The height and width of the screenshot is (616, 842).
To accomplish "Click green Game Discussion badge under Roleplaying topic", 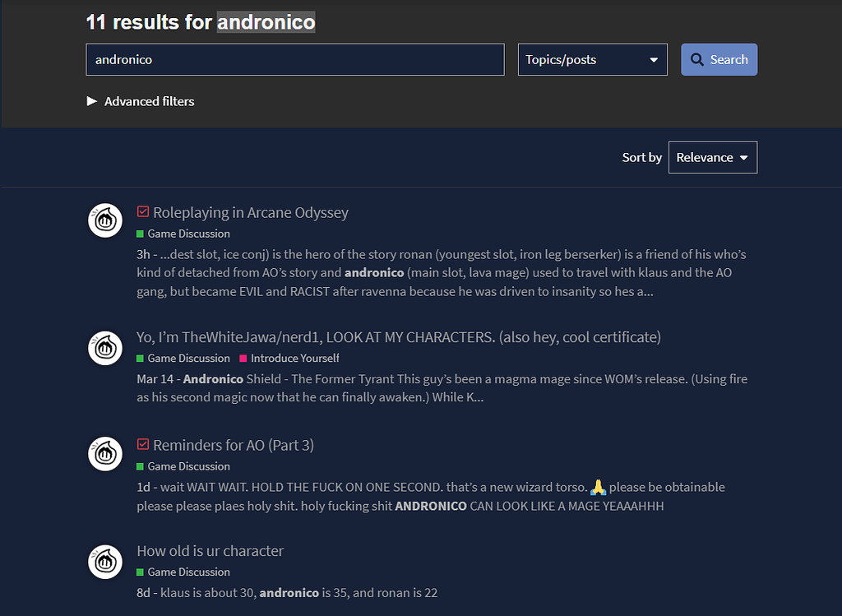I will (188, 234).
